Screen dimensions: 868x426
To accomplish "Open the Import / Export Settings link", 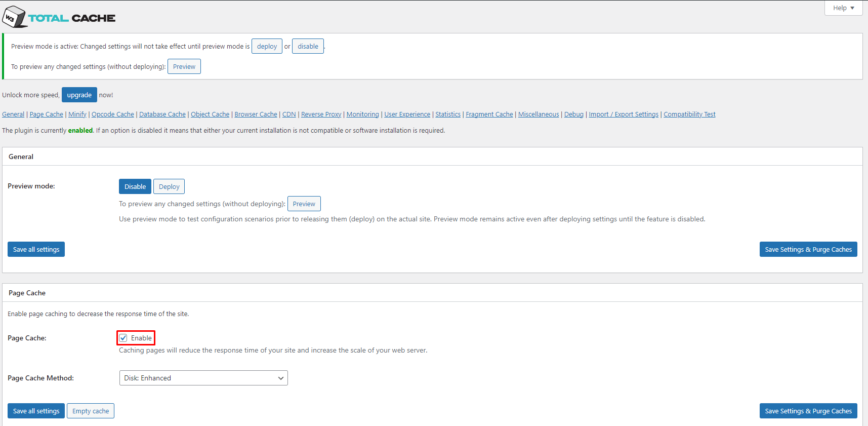I will (x=624, y=114).
